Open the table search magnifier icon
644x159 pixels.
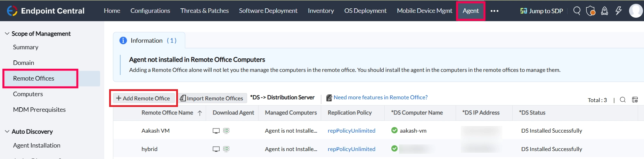623,100
